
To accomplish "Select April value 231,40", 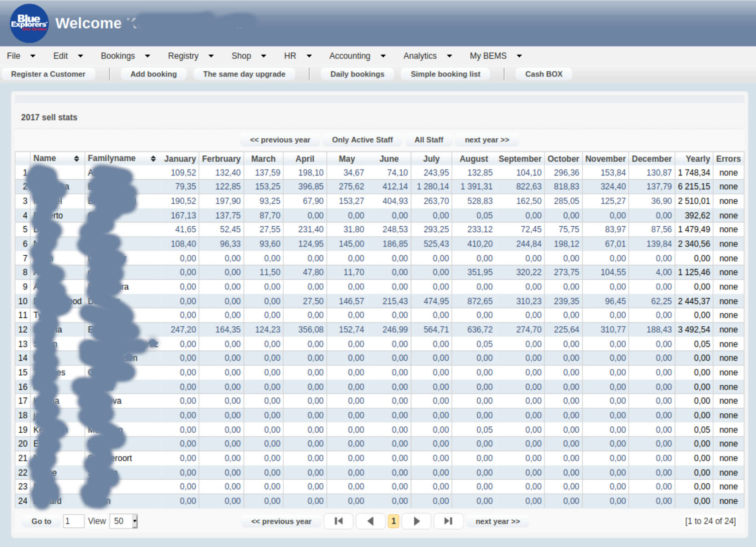I will pyautogui.click(x=311, y=229).
